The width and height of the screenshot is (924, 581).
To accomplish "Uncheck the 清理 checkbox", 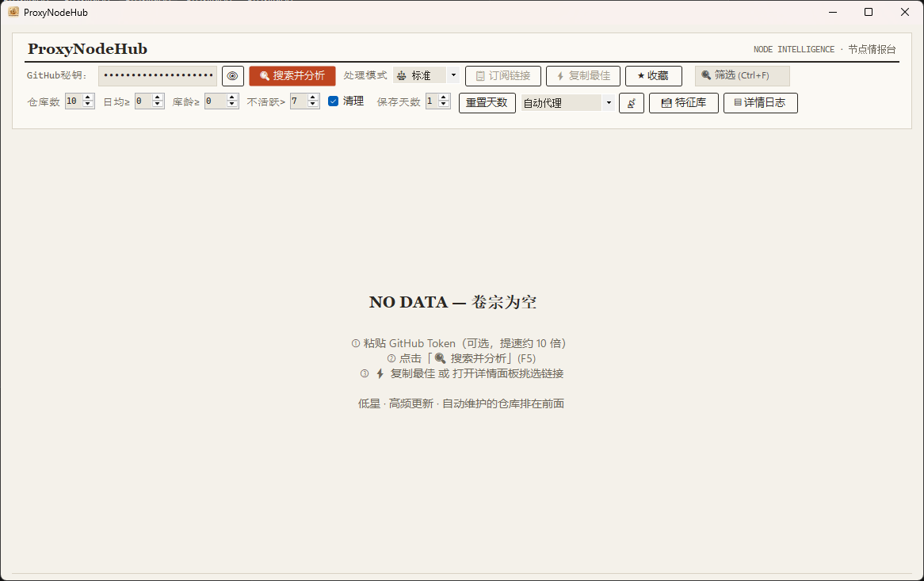I will click(x=333, y=101).
